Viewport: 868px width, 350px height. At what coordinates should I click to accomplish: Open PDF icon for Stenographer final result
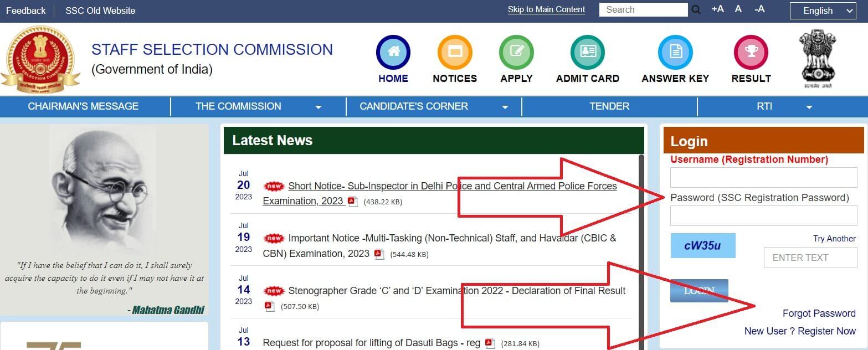(x=269, y=306)
